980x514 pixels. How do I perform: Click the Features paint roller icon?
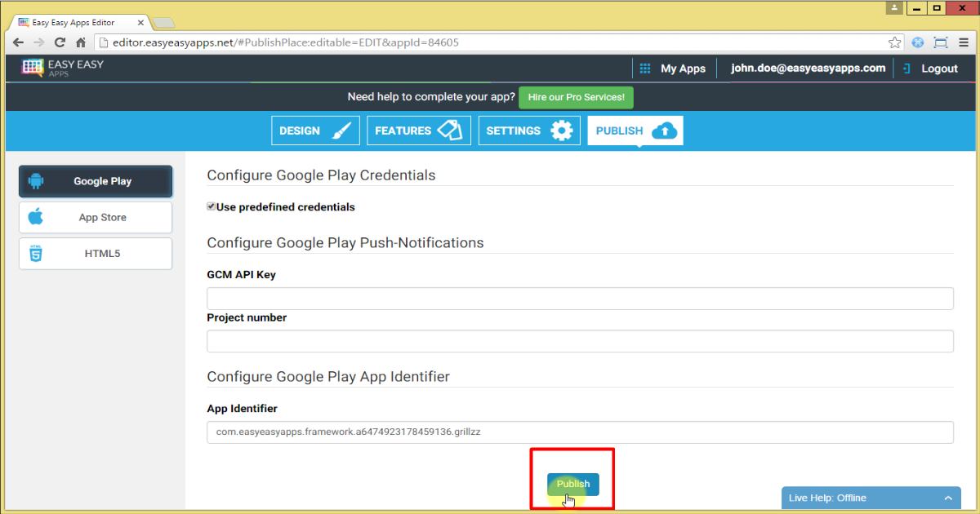pos(450,130)
